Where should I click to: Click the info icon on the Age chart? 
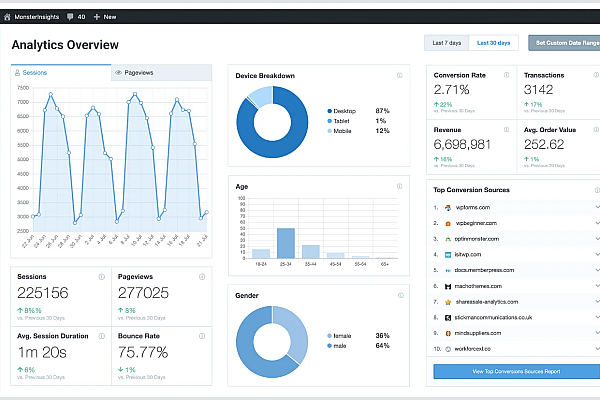click(400, 186)
